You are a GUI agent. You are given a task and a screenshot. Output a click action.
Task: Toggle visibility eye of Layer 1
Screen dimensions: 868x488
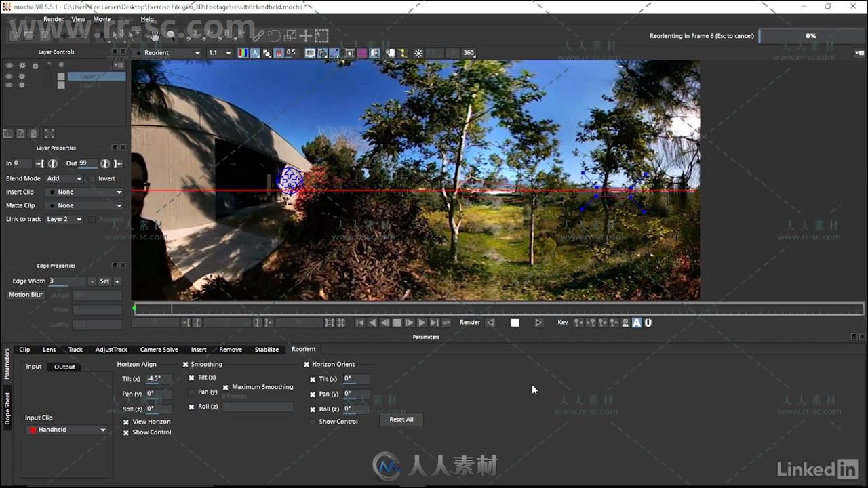pos(9,85)
